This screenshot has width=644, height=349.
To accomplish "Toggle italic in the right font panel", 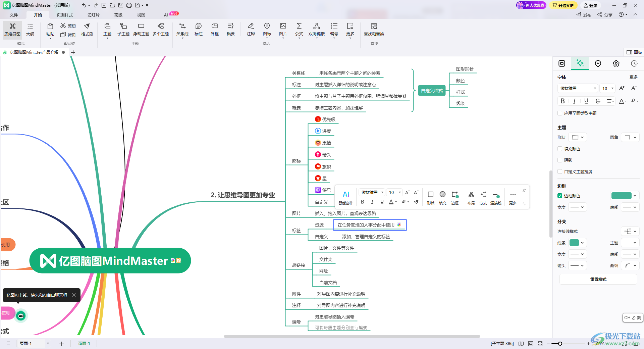I will [x=574, y=101].
